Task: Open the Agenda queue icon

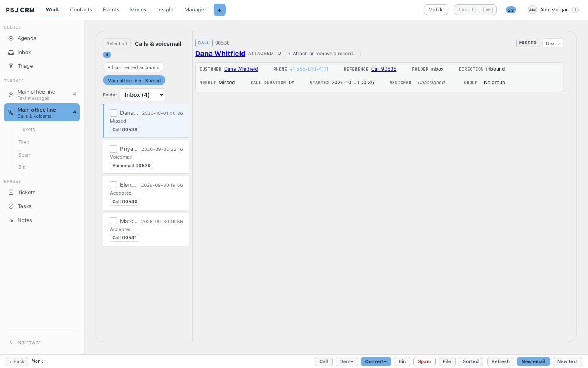Action: point(11,38)
